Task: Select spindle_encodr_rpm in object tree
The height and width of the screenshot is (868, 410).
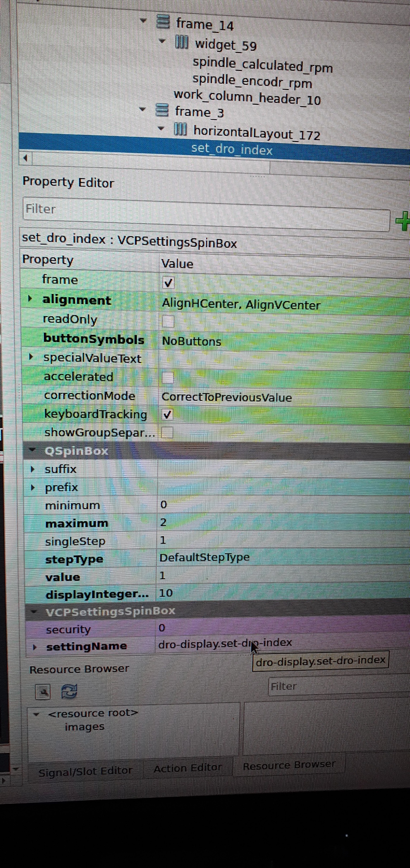Action: (252, 81)
